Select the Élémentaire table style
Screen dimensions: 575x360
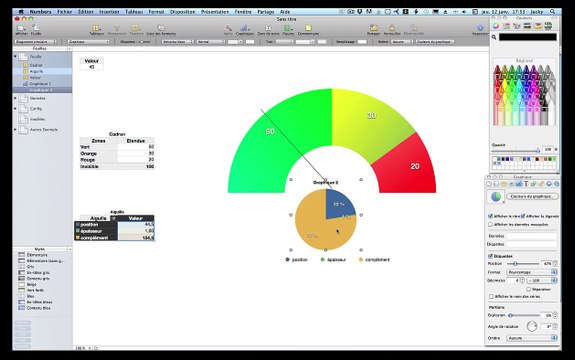pos(37,255)
